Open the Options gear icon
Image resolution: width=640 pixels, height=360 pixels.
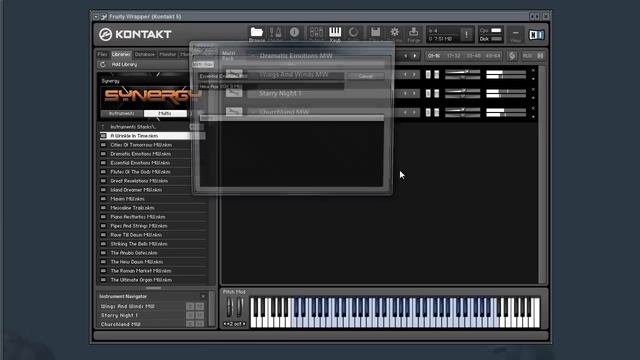pyautogui.click(x=394, y=32)
